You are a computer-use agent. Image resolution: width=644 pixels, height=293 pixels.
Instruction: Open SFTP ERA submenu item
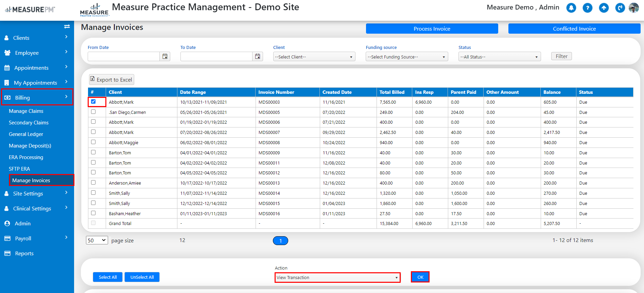tap(19, 169)
